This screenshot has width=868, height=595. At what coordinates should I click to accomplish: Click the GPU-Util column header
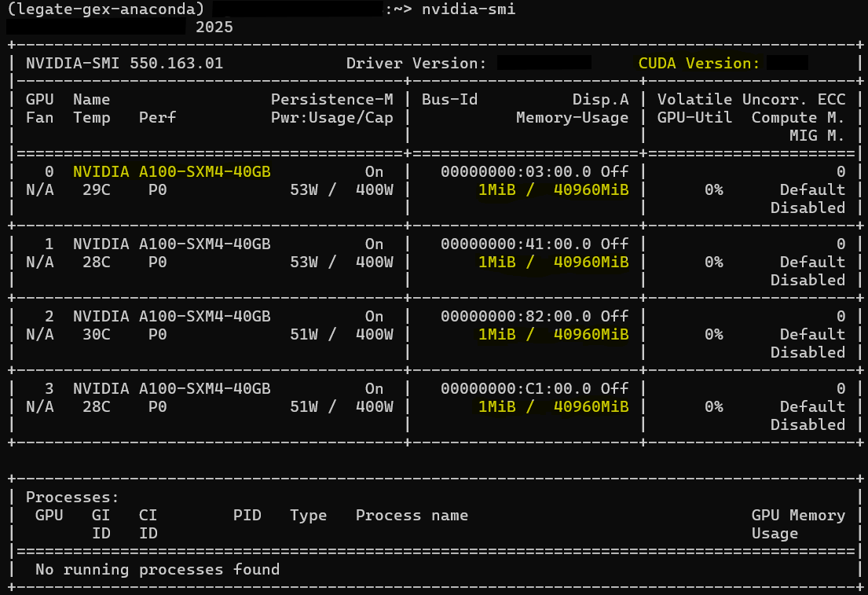[x=694, y=118]
